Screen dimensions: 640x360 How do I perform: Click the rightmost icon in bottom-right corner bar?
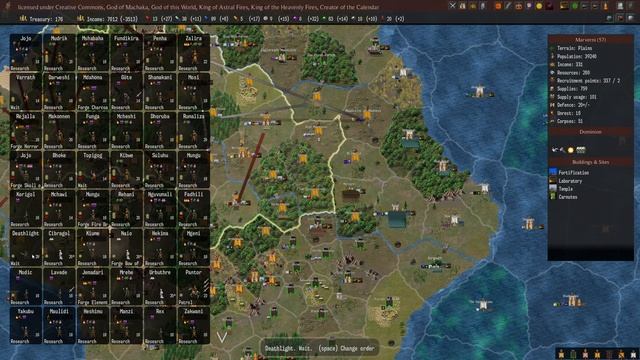coord(633,355)
